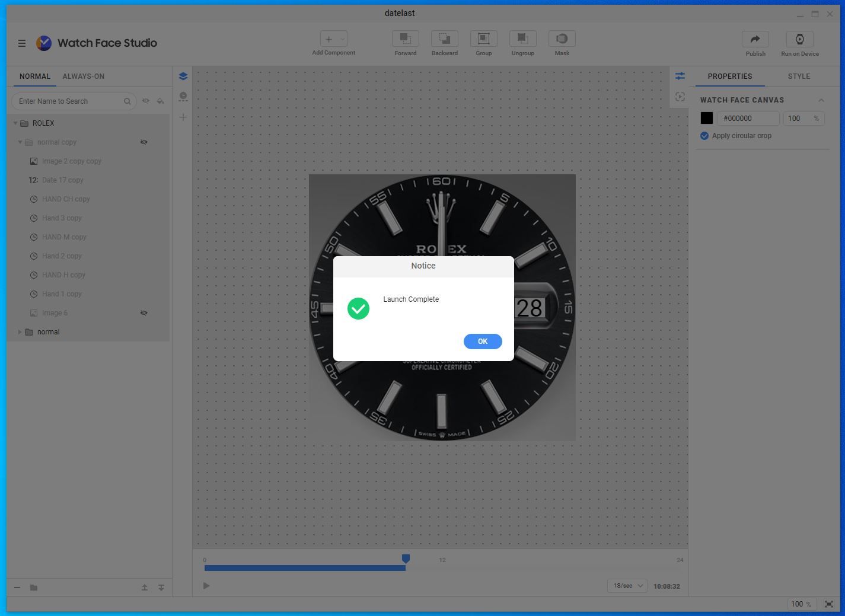Click the 10:08:32 time display
This screenshot has width=845, height=616.
point(667,586)
